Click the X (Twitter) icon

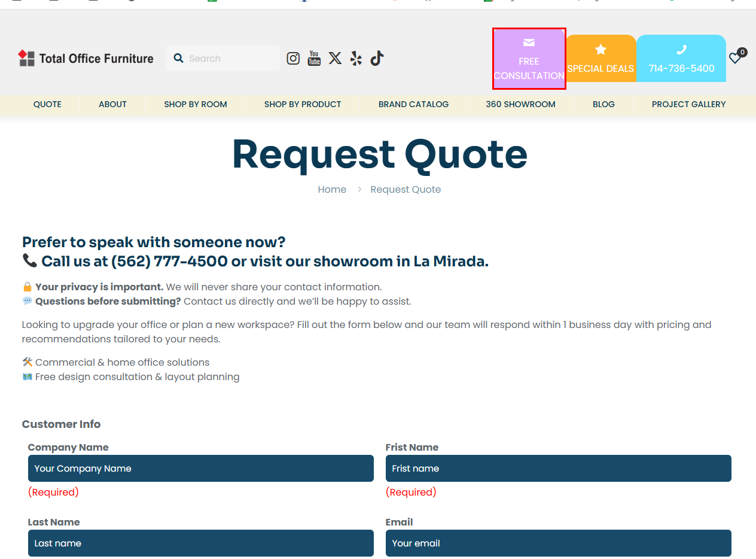[x=335, y=58]
